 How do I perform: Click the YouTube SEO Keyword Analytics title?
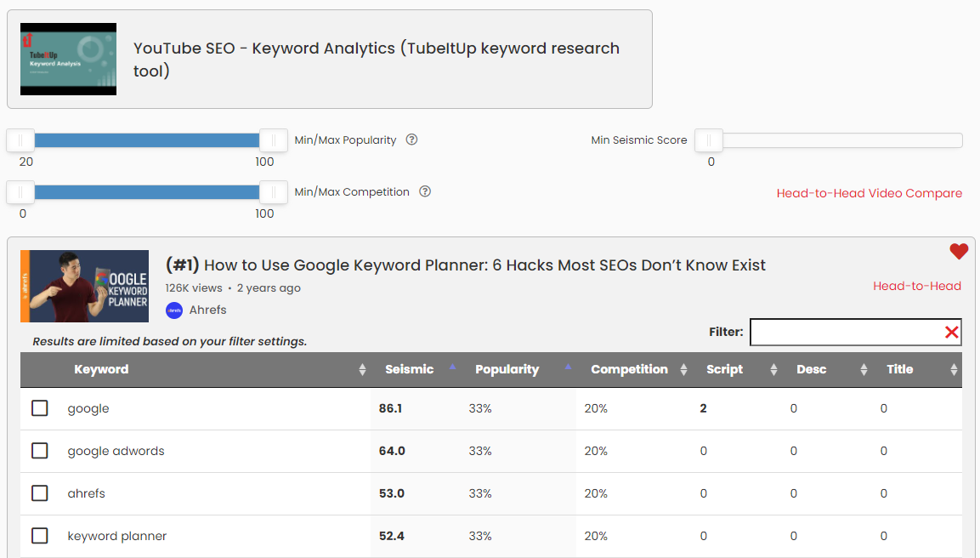pyautogui.click(x=377, y=60)
